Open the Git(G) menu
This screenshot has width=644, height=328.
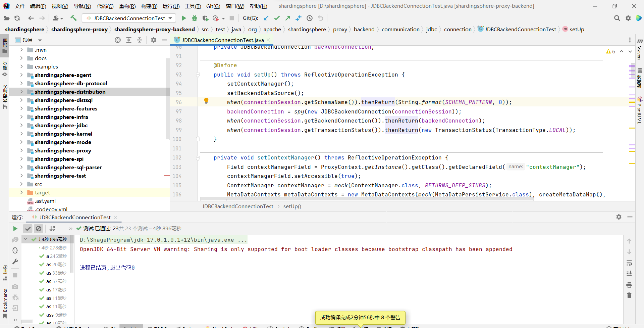click(x=213, y=6)
